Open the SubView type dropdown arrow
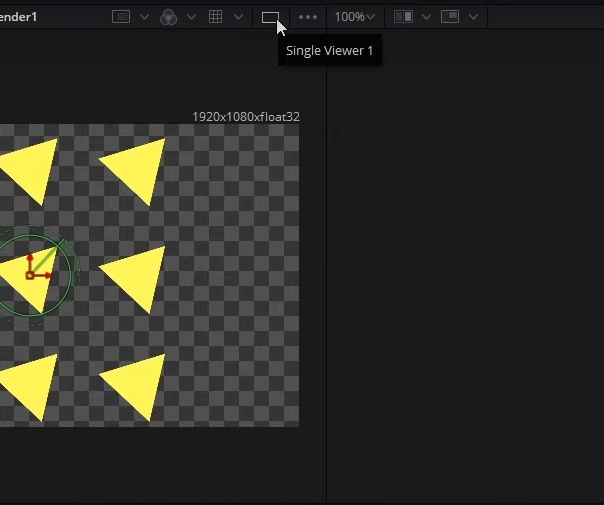Screen dimensions: 604x505 473,17
